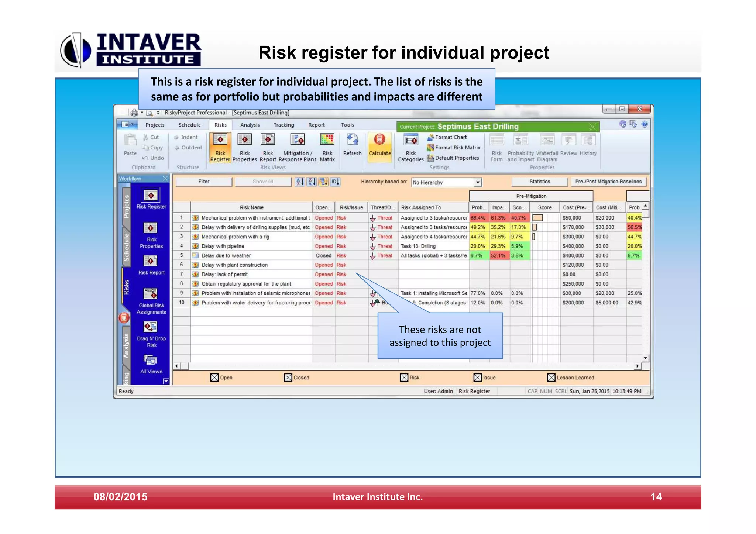
Task: Toggle the Issue filter checkbox
Action: [x=478, y=378]
